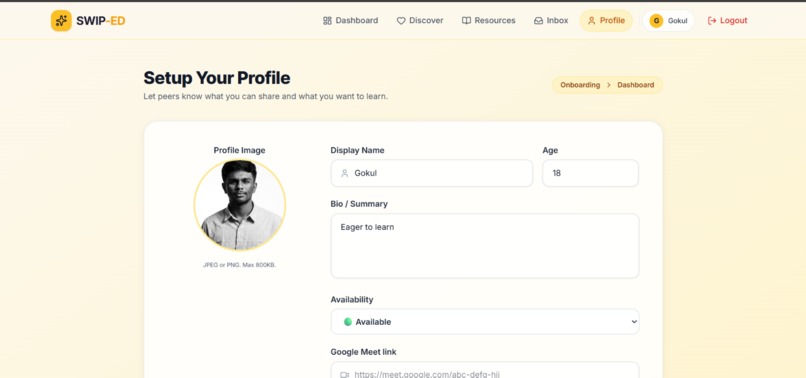Click the Dashboard breadcrumb link
The image size is (806, 378).
click(636, 85)
